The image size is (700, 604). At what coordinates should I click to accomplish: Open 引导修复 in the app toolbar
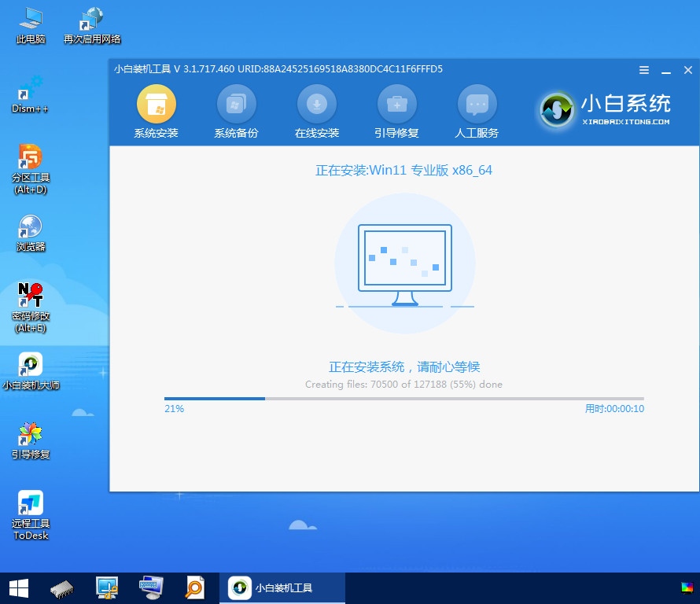point(396,105)
